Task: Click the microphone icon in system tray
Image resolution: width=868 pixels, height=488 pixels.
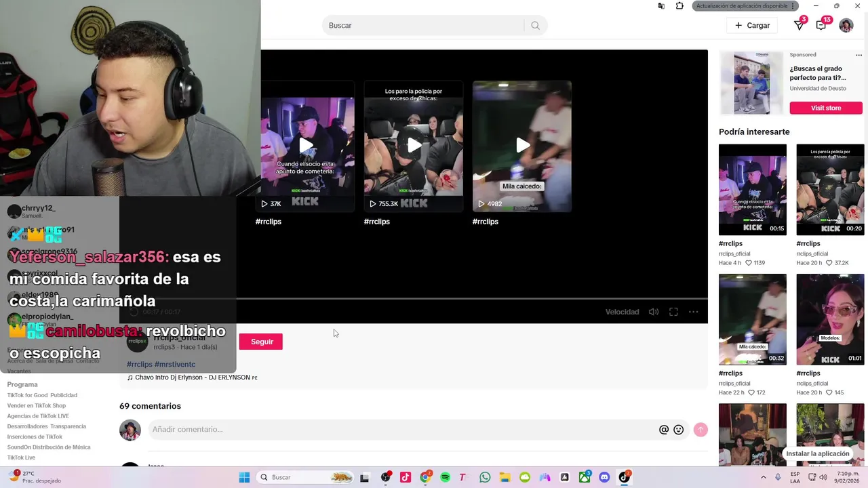Action: [778, 477]
